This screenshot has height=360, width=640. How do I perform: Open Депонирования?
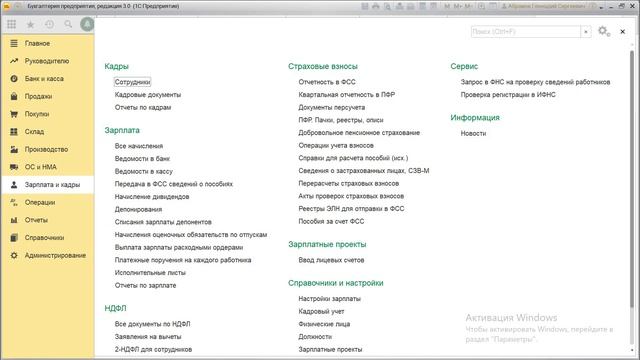[138, 209]
